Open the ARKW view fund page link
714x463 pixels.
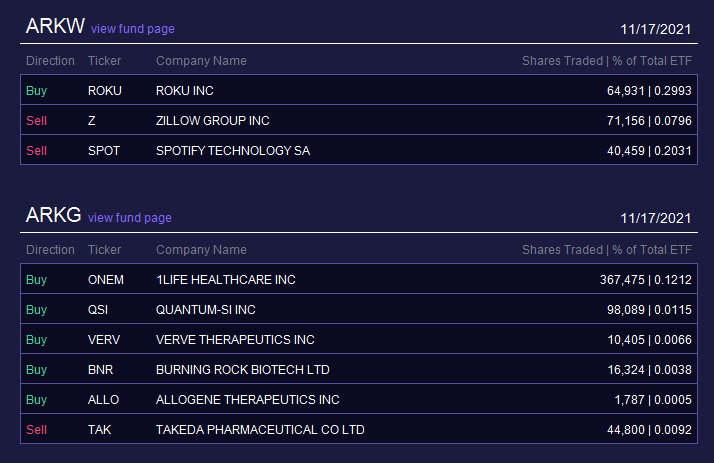[133, 29]
